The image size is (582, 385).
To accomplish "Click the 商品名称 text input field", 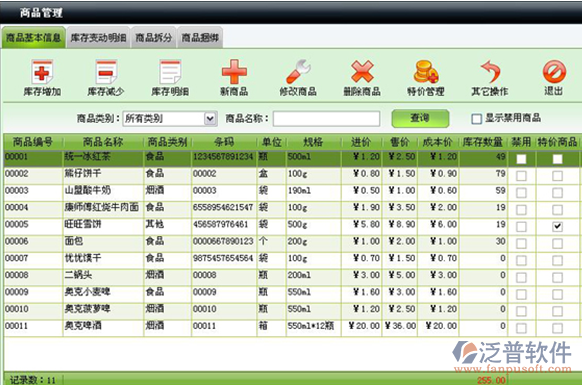I will pyautogui.click(x=326, y=119).
